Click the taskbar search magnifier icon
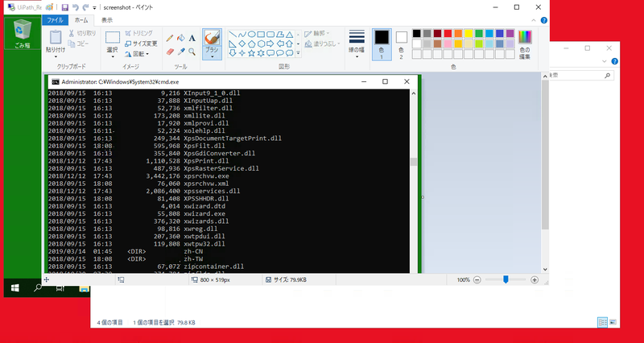Viewport: 644px width, 343px height. click(37, 288)
